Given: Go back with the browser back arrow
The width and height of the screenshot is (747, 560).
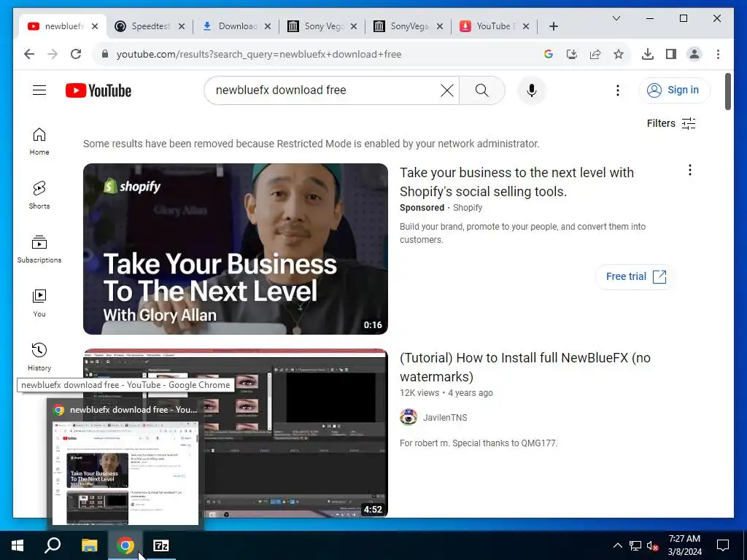Looking at the screenshot, I should 29,54.
